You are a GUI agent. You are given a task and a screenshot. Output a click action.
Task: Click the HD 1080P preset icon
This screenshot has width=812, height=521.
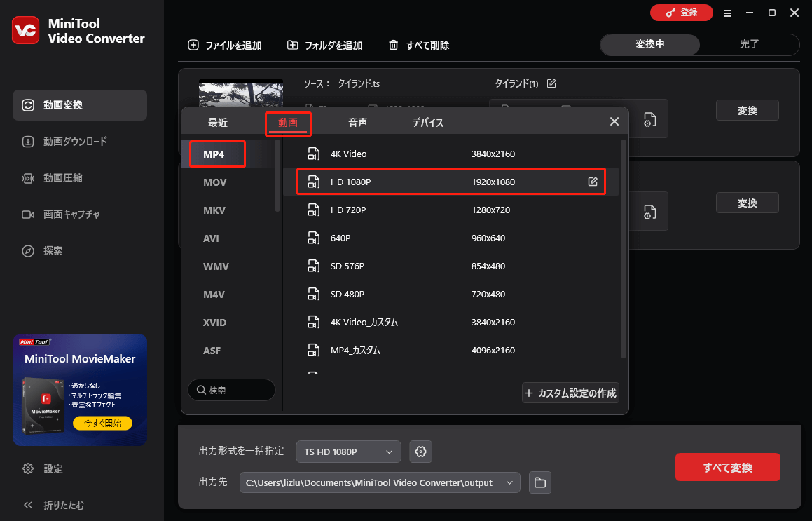[313, 182]
